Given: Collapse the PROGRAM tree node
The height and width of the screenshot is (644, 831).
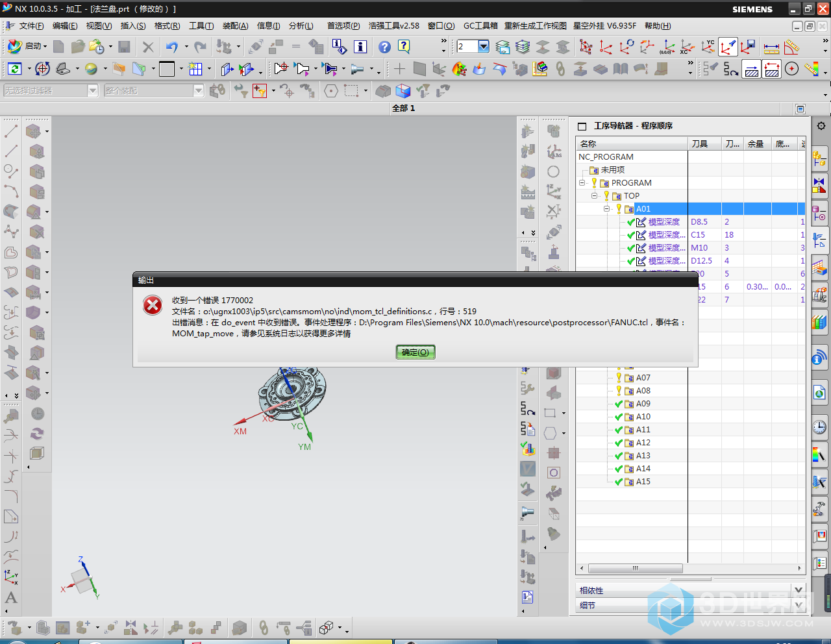Looking at the screenshot, I should click(582, 183).
